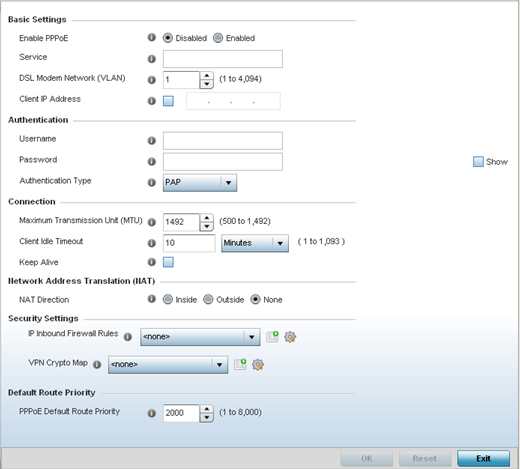Click the edit gear icon for IP Inbound Firewall Rules

(290, 337)
